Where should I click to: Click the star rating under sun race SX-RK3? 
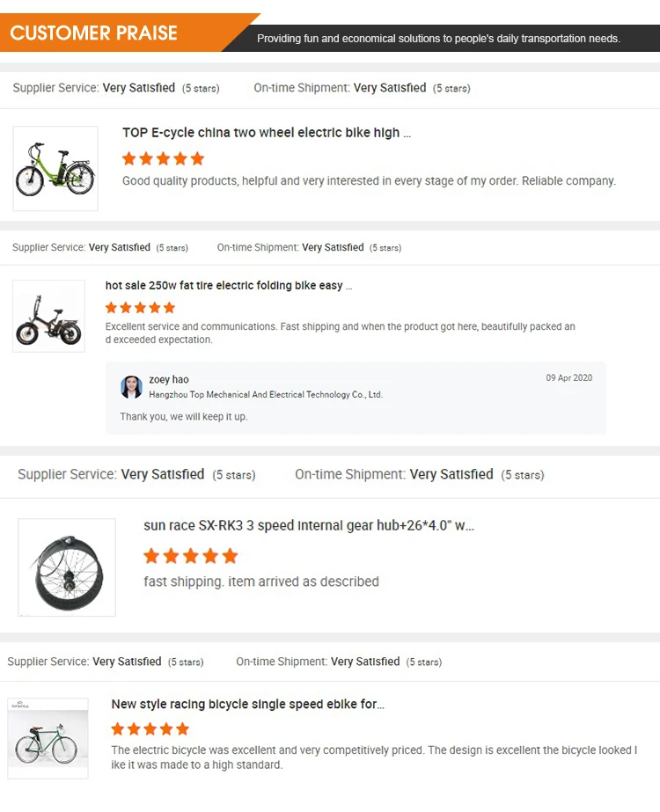click(190, 556)
